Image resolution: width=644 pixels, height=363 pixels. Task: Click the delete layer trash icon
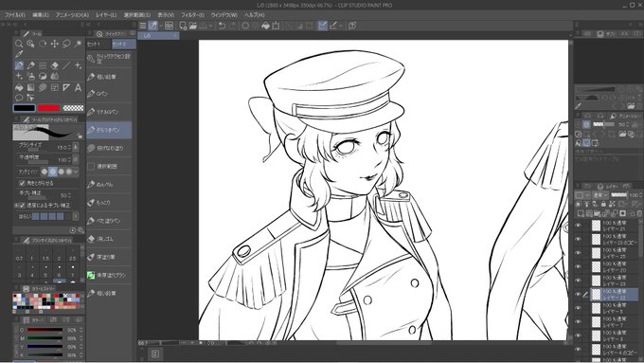coord(639,213)
